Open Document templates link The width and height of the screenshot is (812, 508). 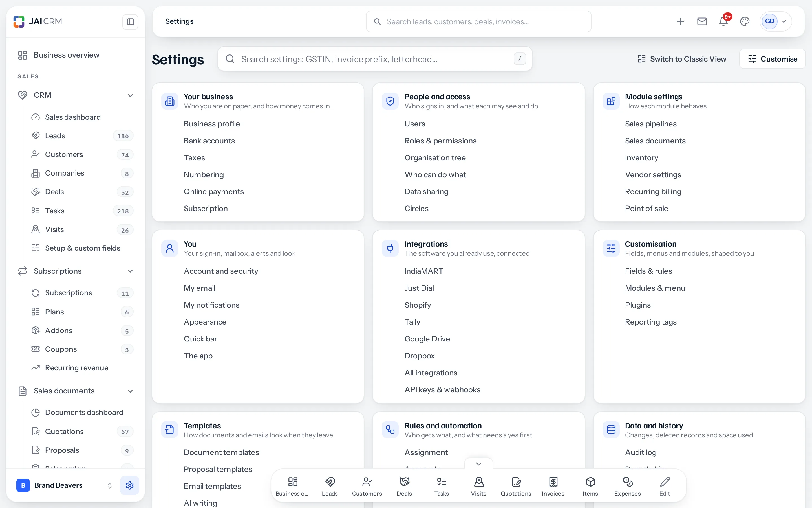[221, 452]
